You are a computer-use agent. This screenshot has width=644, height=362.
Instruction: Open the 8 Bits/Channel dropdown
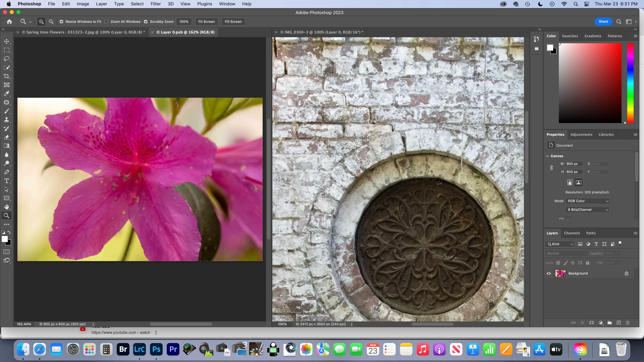(587, 210)
